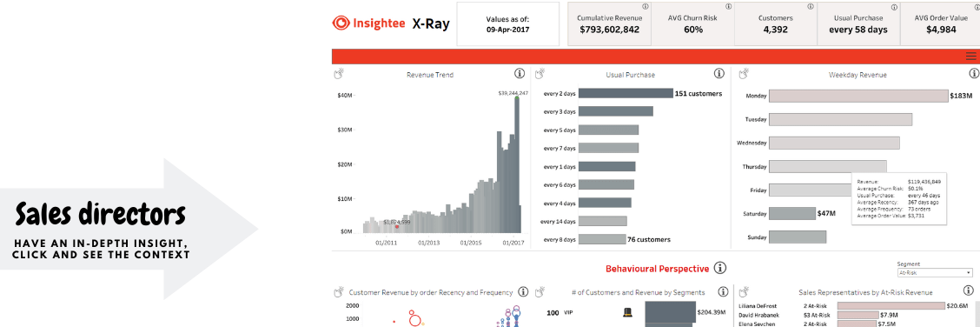The image size is (980, 327).
Task: Click the Usual Purchase chart info icon
Action: 718,74
